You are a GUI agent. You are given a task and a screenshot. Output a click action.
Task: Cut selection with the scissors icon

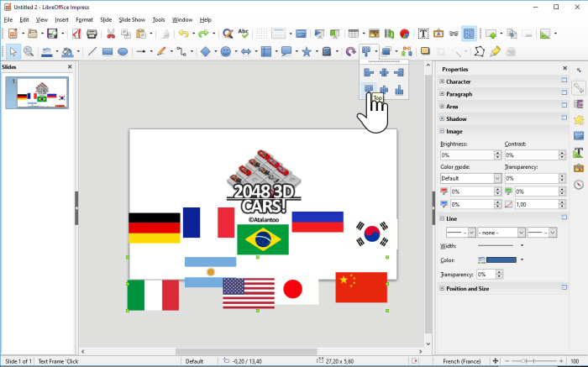click(x=111, y=34)
